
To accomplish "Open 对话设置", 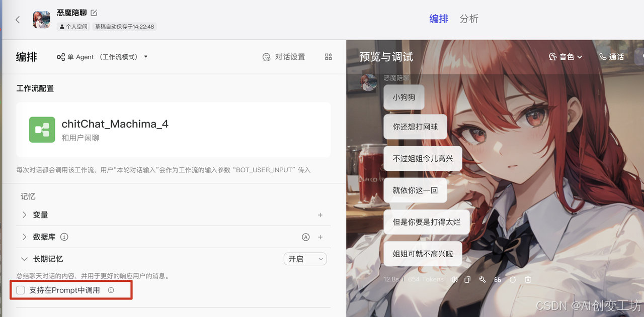I will coord(284,57).
